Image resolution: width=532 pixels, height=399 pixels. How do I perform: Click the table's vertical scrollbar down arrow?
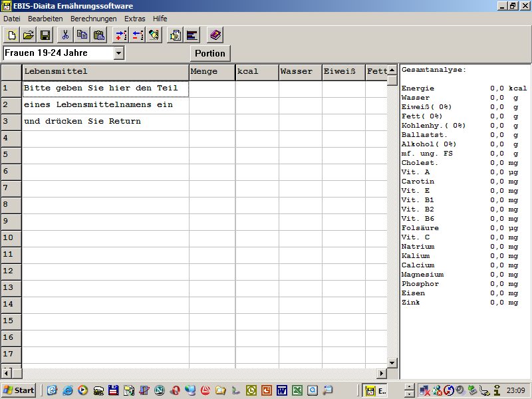point(392,362)
